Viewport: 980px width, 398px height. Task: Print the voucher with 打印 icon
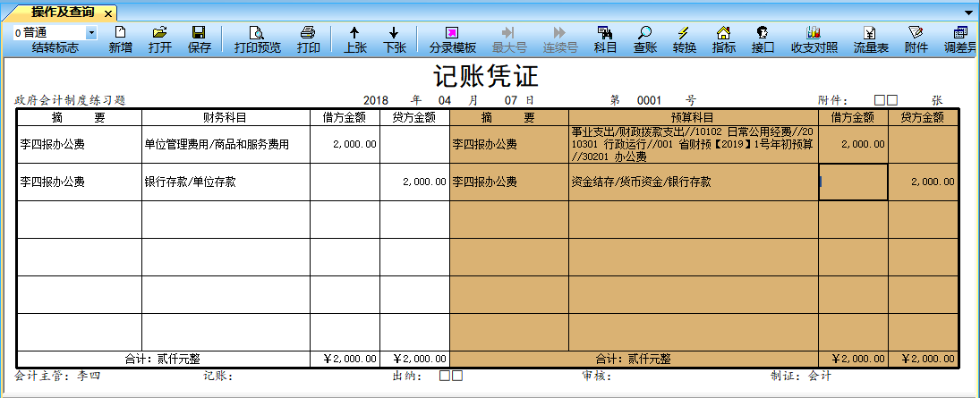click(308, 39)
